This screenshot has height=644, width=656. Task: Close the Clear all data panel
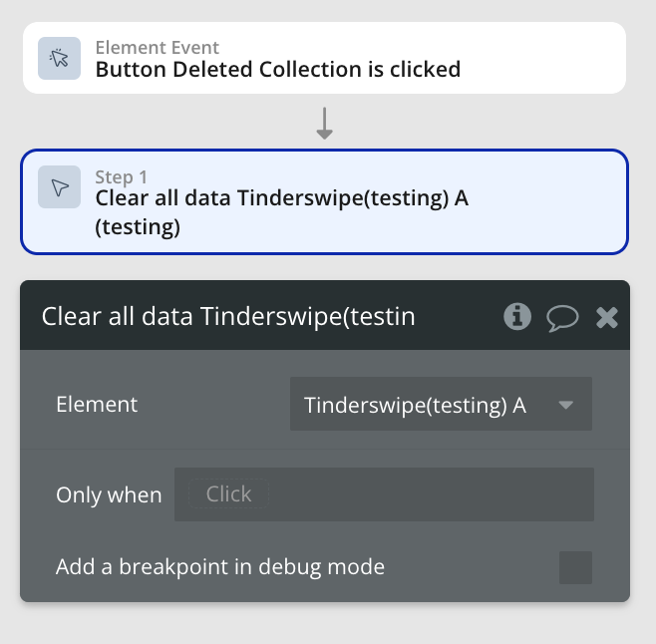606,317
